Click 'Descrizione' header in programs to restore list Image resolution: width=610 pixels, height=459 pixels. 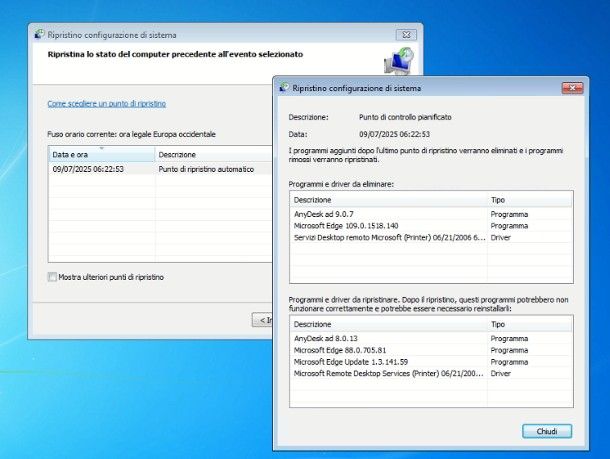pyautogui.click(x=389, y=324)
